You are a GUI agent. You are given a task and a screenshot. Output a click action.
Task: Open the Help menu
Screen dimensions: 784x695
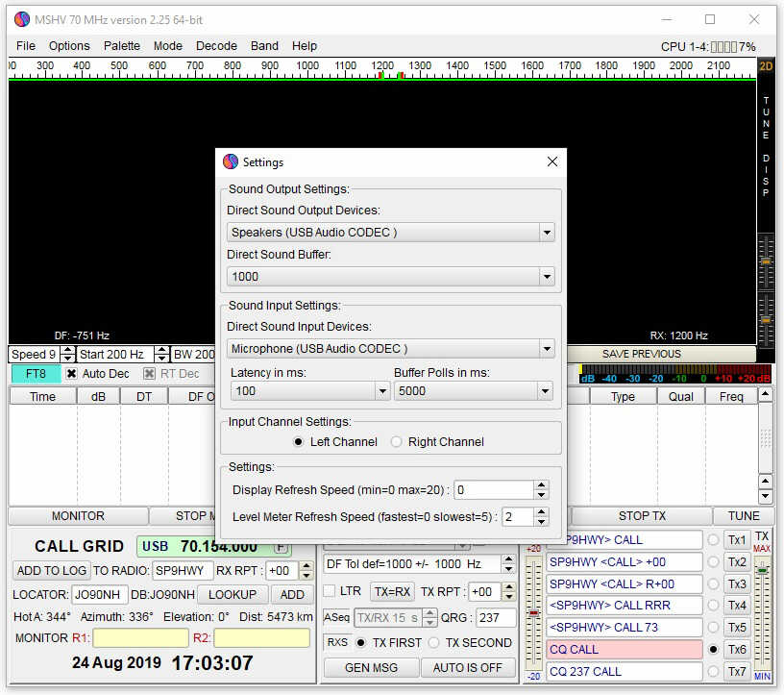pyautogui.click(x=304, y=46)
